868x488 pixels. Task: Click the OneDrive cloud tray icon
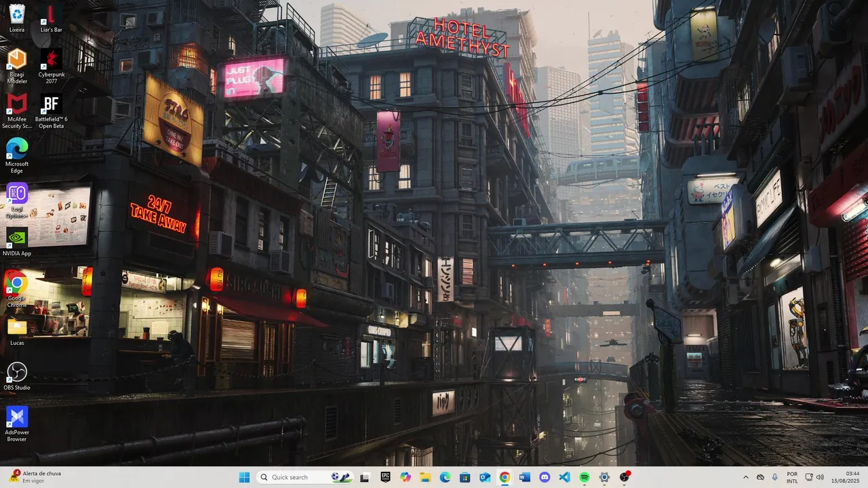pyautogui.click(x=760, y=477)
